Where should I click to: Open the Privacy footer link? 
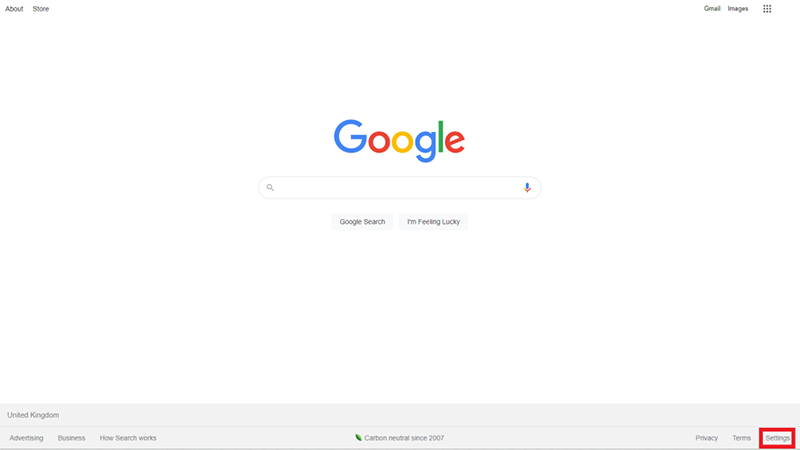[x=707, y=438]
